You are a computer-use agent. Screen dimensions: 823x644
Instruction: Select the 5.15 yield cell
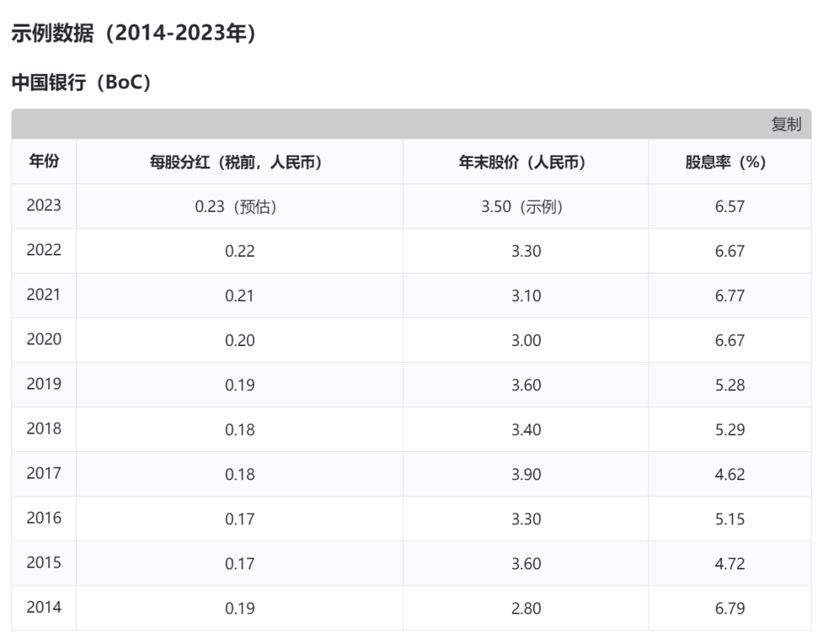pos(729,520)
